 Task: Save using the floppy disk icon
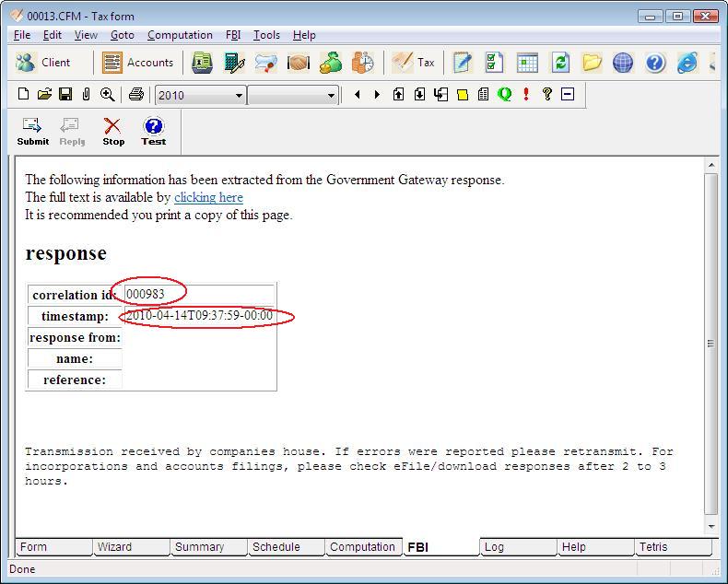pos(65,94)
